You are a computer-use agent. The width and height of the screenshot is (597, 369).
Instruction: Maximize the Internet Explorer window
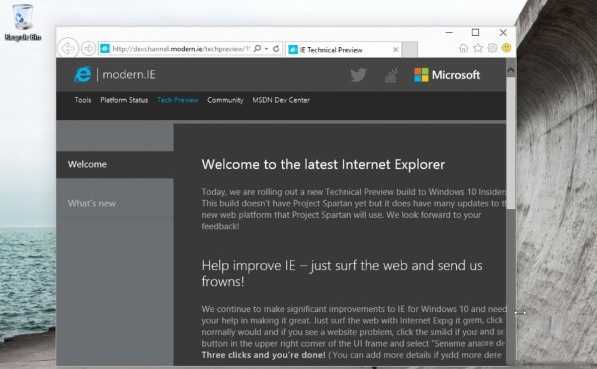(x=476, y=33)
